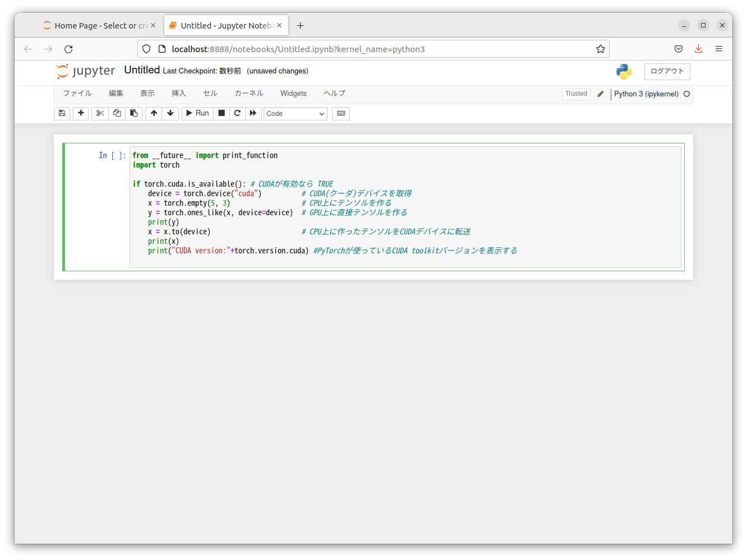Open the cell type Code dropdown

[x=296, y=114]
